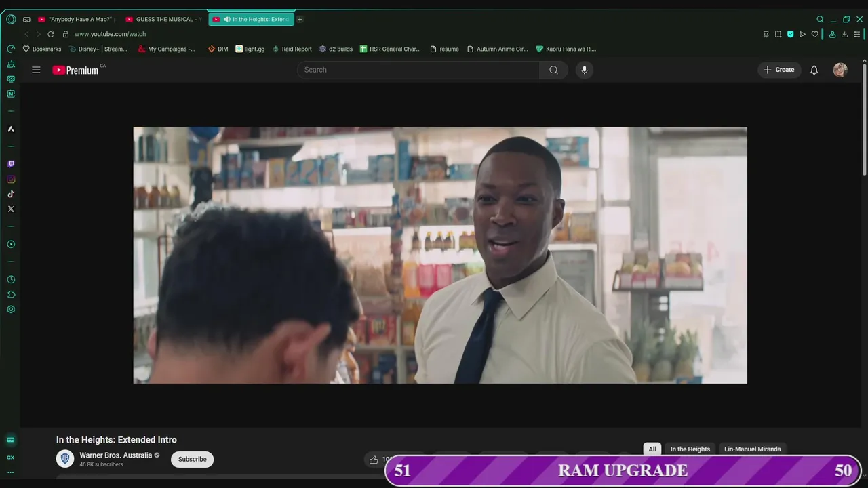The image size is (868, 488).
Task: Select the All filter chip
Action: click(652, 449)
